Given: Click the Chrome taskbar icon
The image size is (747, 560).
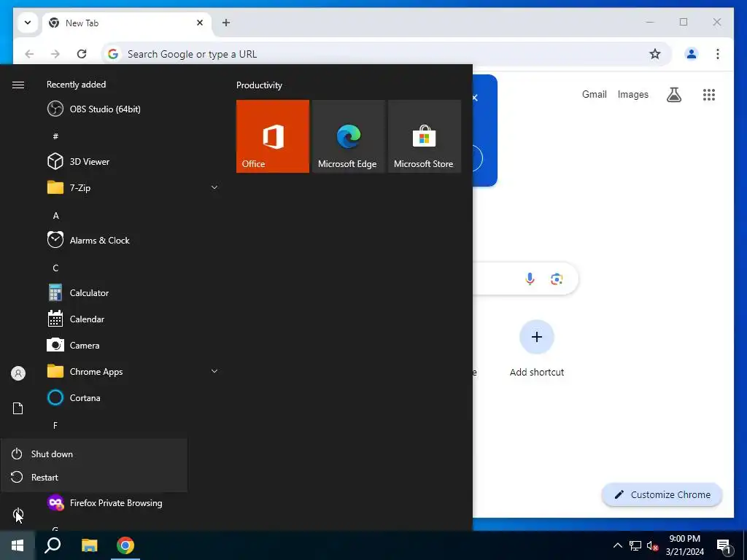Looking at the screenshot, I should point(125,545).
